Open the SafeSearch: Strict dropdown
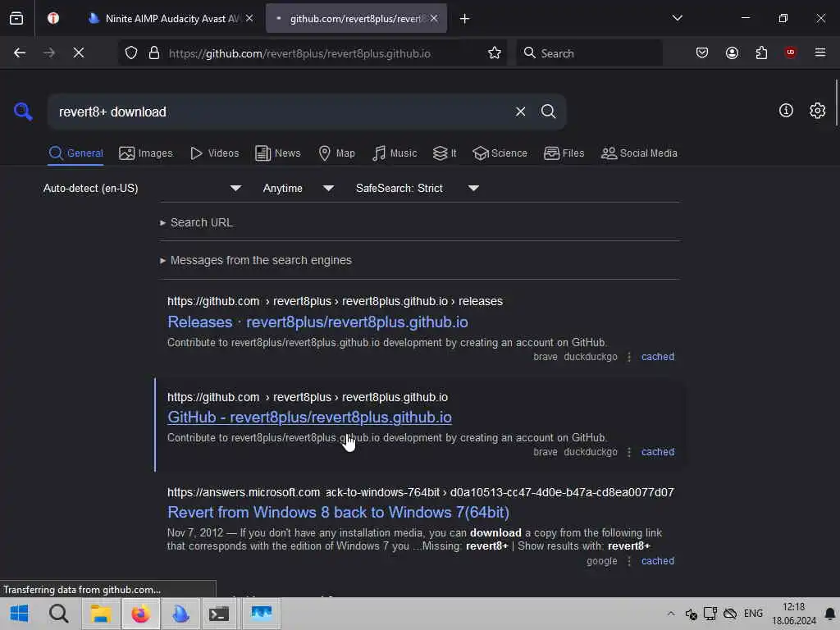This screenshot has height=630, width=840. (416, 188)
